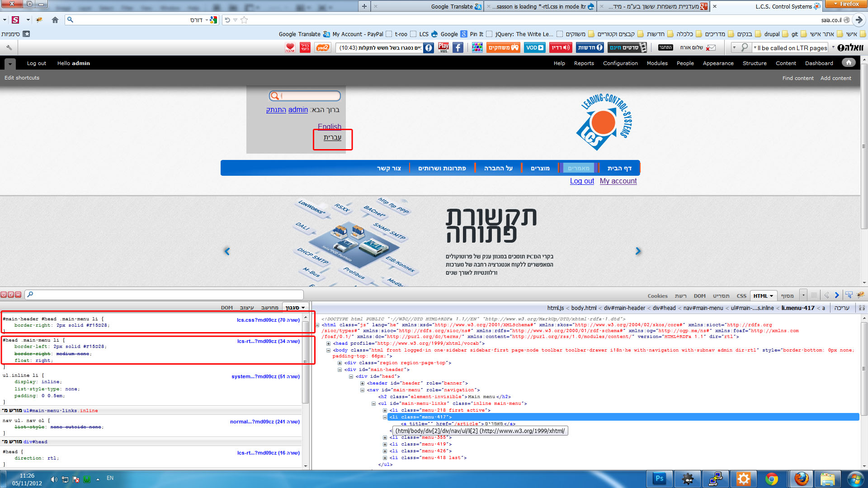Click the yad2 toolbar icon
Image resolution: width=868 pixels, height=488 pixels.
pyautogui.click(x=323, y=47)
